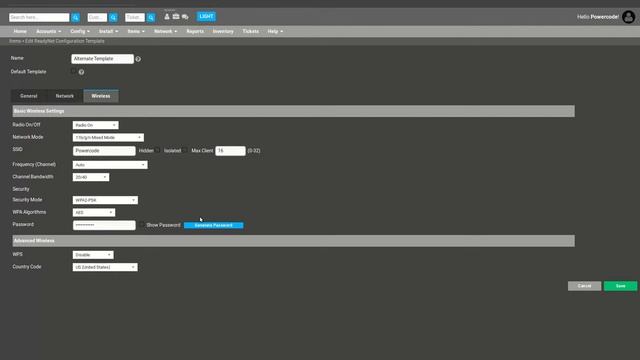Expand the WPA Algorithms dropdown
Image resolution: width=640 pixels, height=360 pixels.
click(94, 212)
